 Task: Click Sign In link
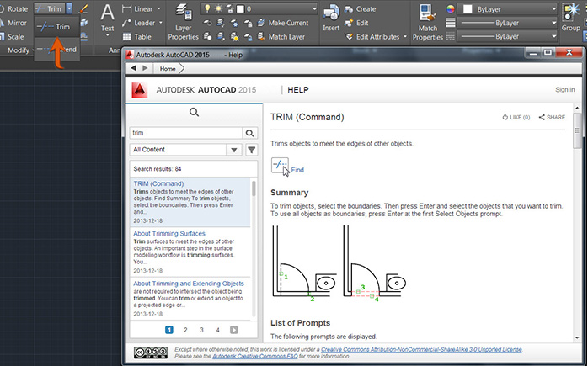coord(564,89)
